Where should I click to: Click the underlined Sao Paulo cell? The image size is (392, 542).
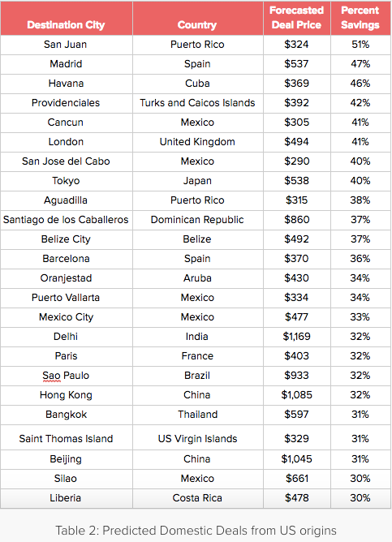point(66,376)
